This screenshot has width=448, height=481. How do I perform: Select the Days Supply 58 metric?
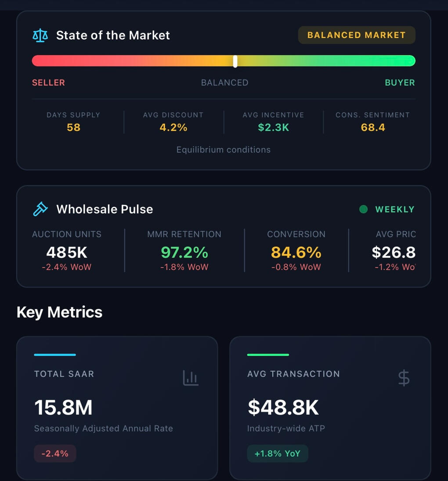(x=73, y=122)
